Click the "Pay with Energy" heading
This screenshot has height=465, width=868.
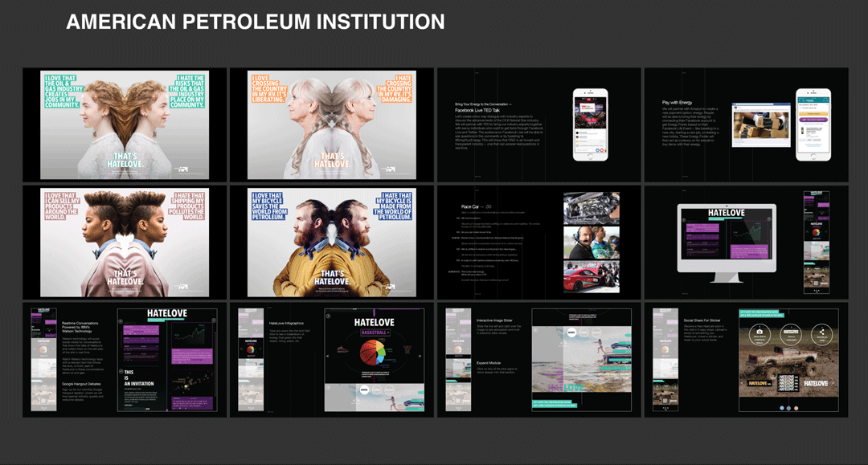(677, 102)
